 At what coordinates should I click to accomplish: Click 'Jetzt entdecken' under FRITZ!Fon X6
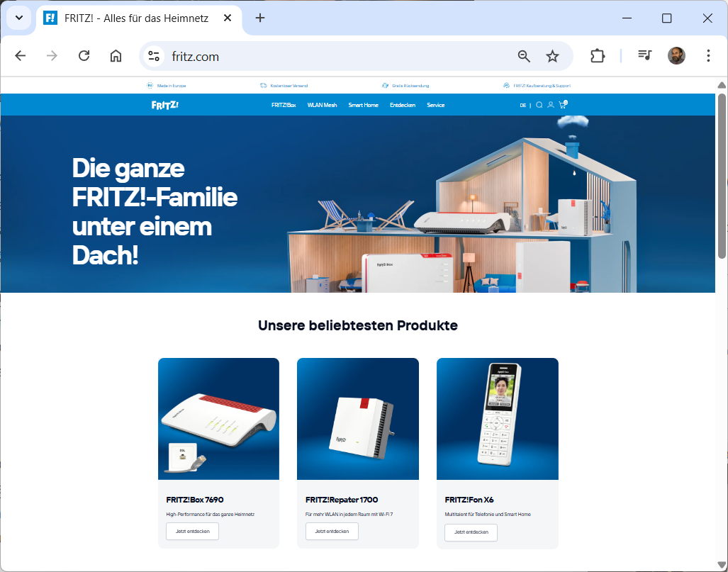(471, 532)
